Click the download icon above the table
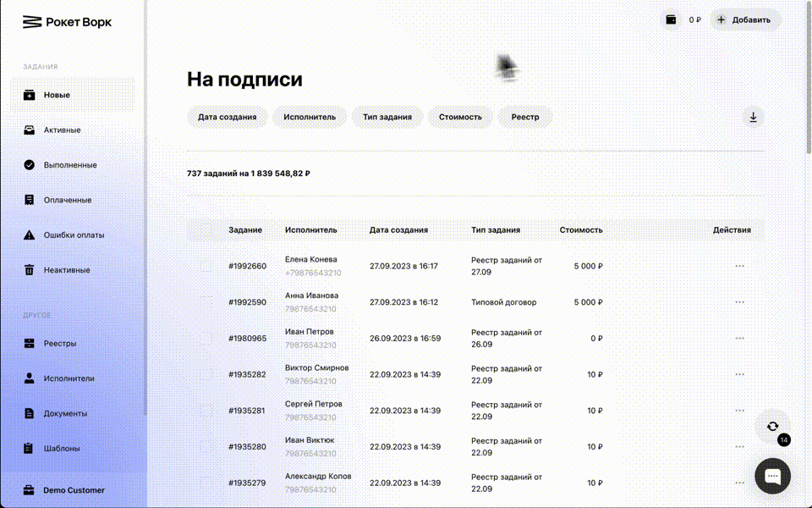Viewport: 812px width, 508px height. tap(753, 117)
